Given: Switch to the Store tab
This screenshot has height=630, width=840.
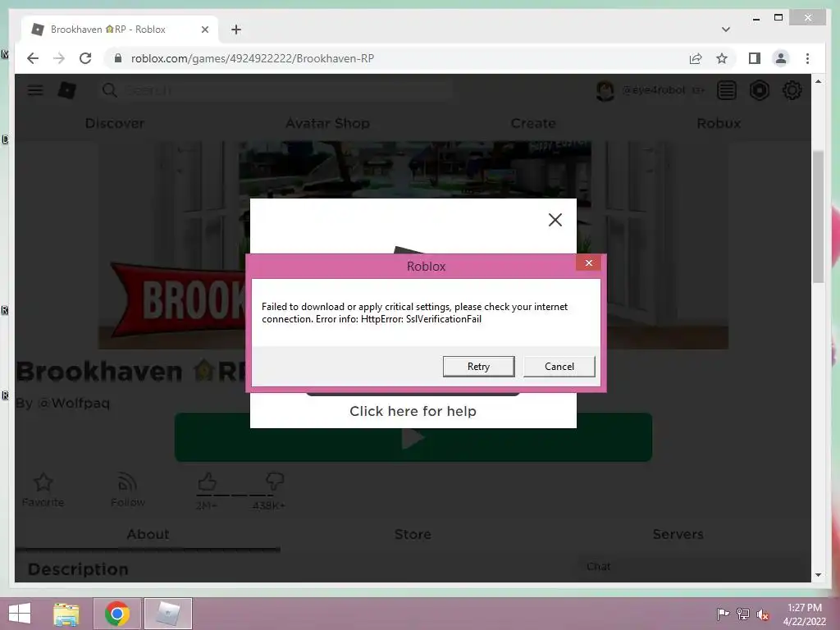Looking at the screenshot, I should 413,534.
